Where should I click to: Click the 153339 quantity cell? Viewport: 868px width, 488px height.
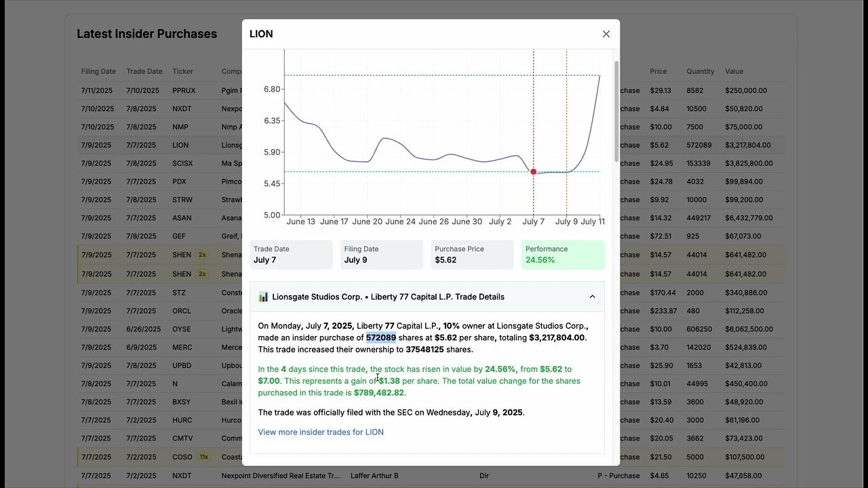coord(698,163)
